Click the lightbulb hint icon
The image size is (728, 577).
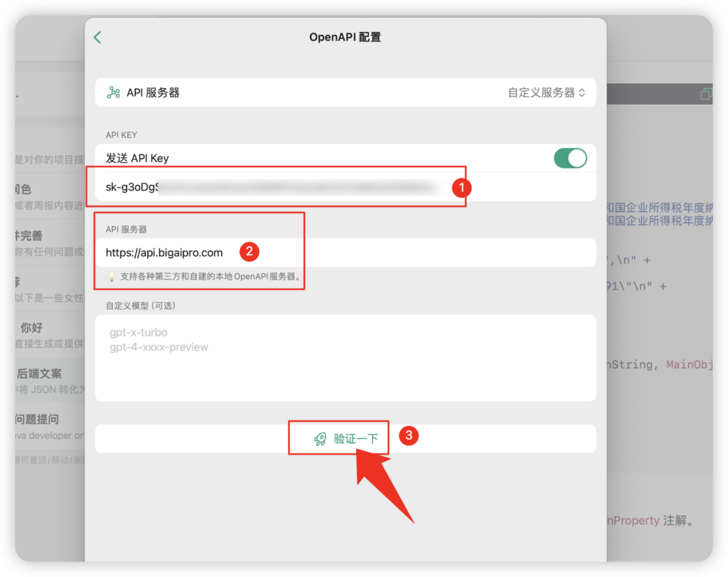coord(112,277)
